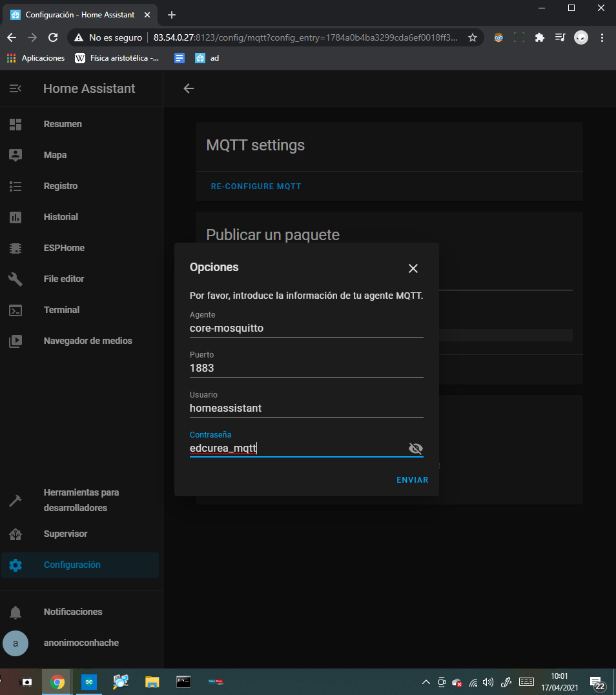Open the Registro logbook
Viewport: 616px width, 695px height.
[x=61, y=186]
